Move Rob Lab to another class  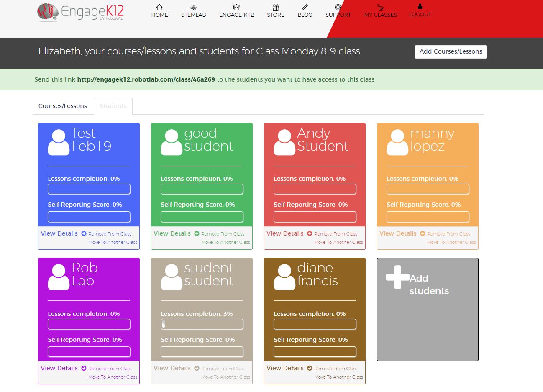click(x=113, y=377)
